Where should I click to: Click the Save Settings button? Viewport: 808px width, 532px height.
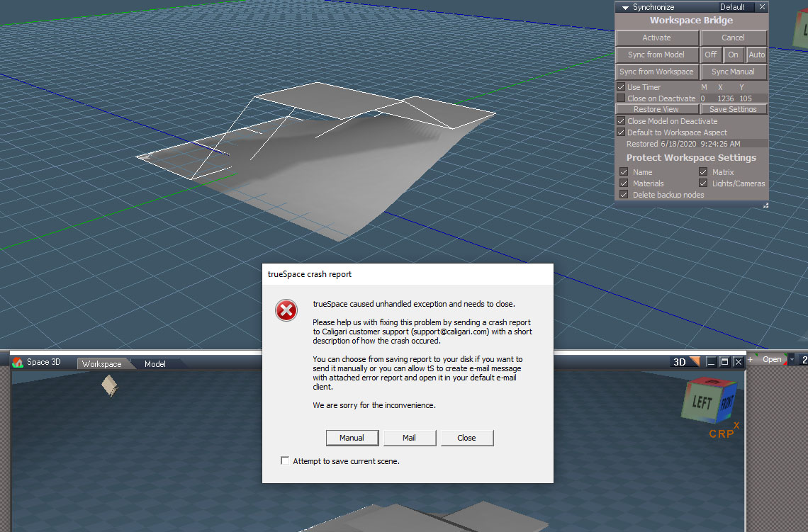pos(734,109)
